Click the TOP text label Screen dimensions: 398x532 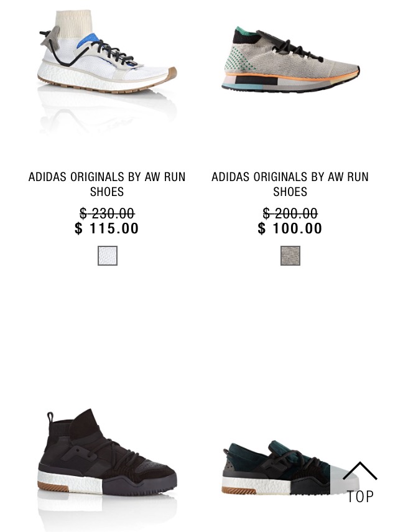click(x=360, y=497)
